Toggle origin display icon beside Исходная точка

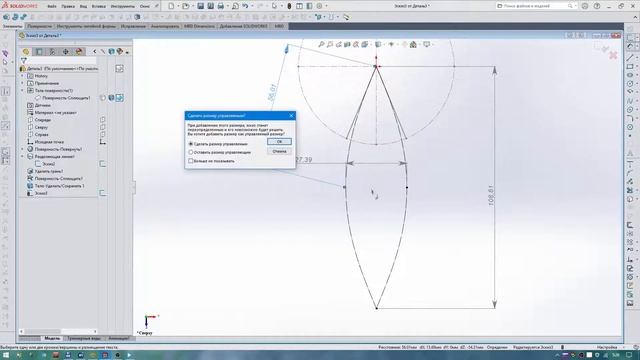point(102,142)
